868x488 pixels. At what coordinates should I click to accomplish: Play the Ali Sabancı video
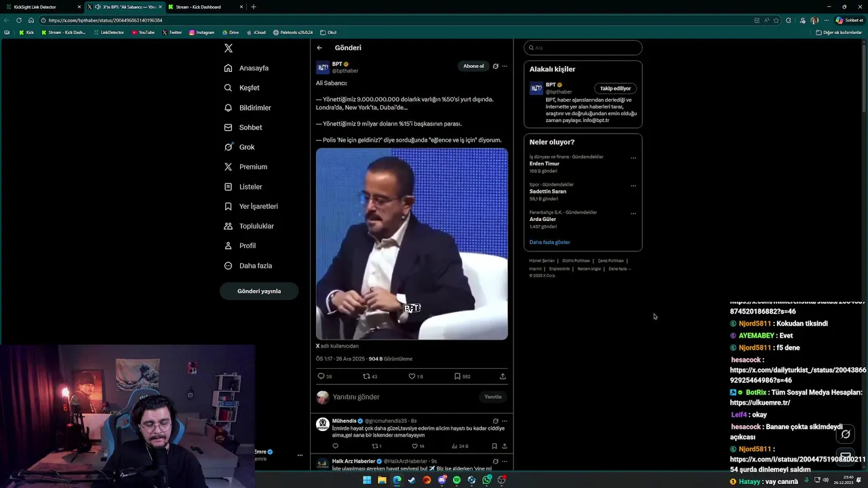point(412,244)
